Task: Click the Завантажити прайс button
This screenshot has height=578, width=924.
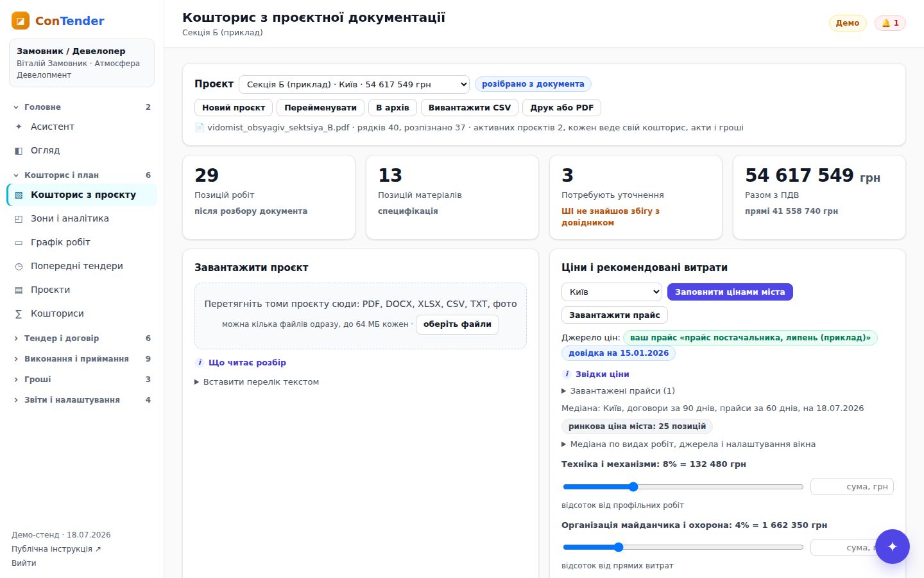Action: (x=615, y=315)
